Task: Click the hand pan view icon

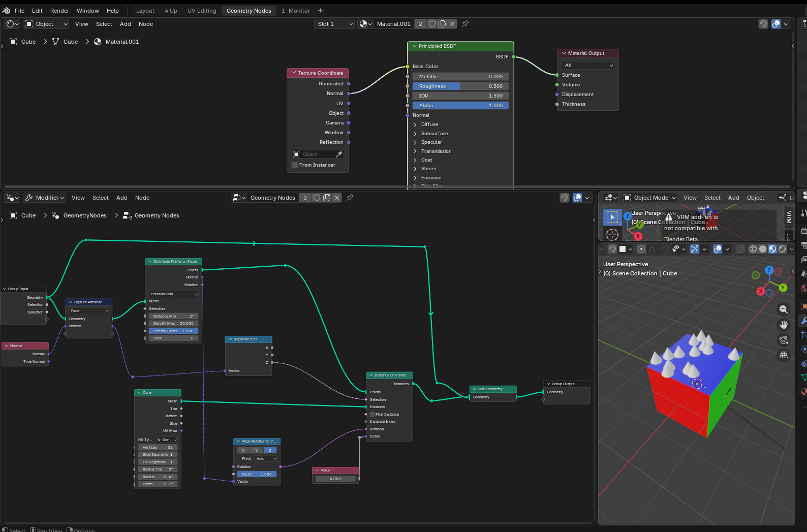Action: 784,325
